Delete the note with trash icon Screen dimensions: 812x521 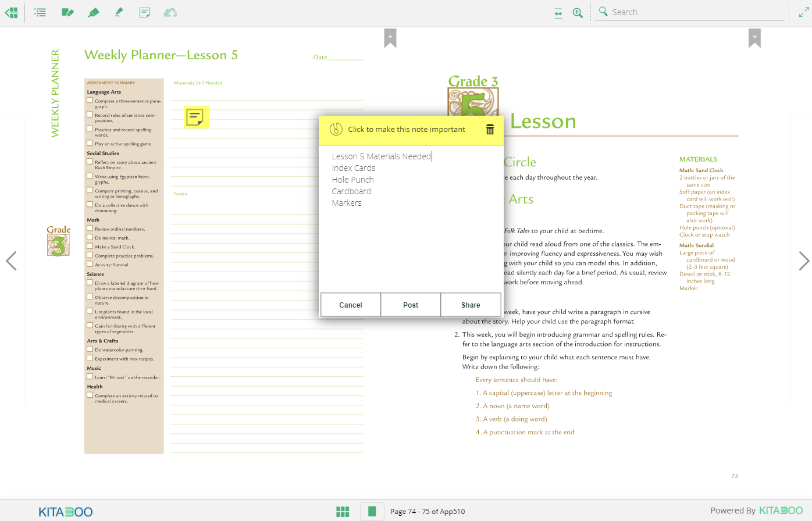point(490,130)
